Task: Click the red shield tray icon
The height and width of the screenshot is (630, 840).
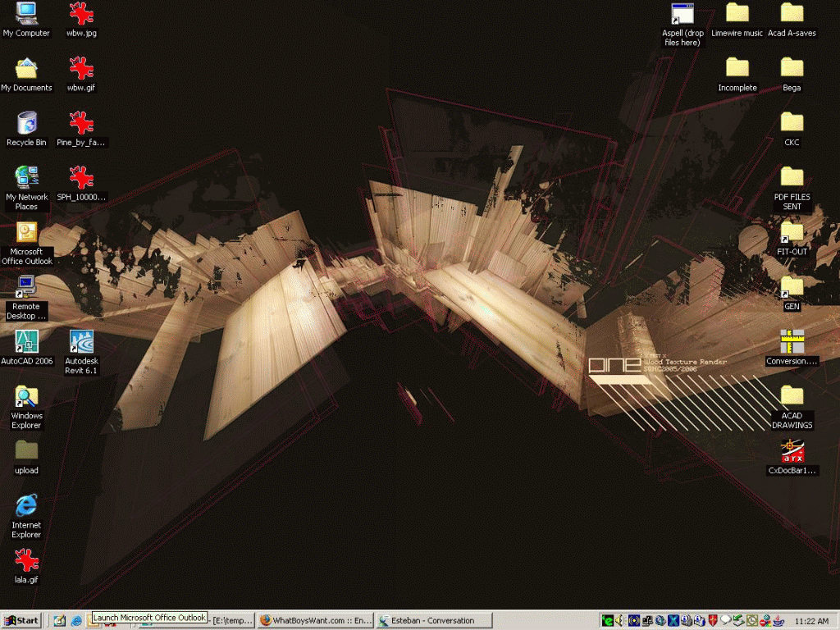Action: 713,620
